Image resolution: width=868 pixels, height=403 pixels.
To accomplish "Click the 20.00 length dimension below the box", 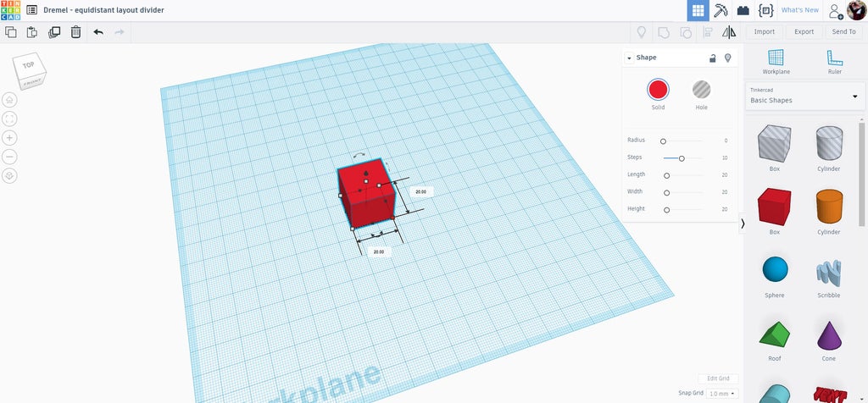I will 379,251.
